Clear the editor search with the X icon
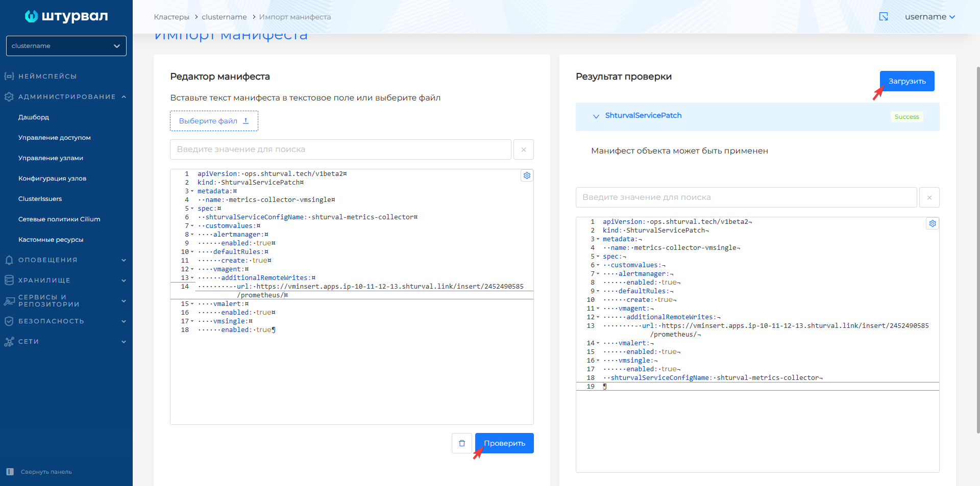 click(524, 149)
